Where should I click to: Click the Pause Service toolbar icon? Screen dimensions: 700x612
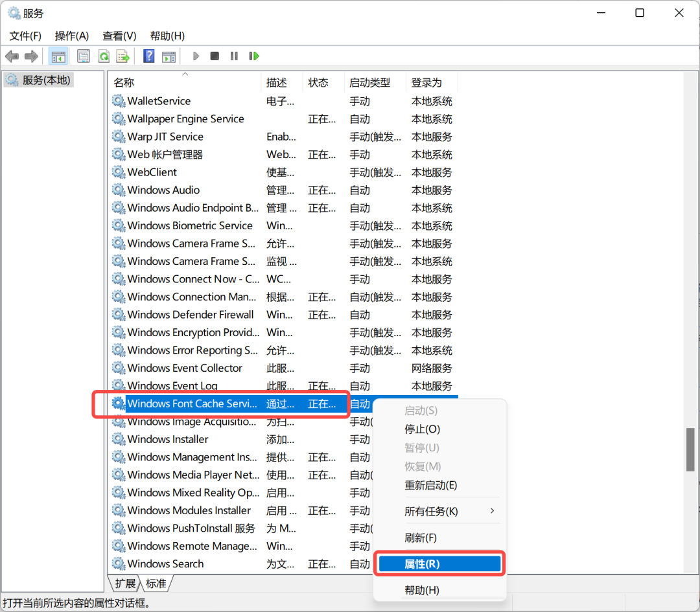tap(233, 56)
